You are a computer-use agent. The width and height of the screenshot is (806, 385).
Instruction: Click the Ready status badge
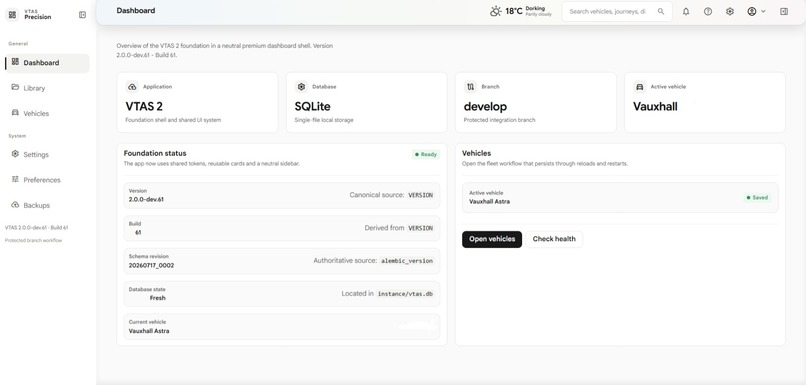[x=426, y=154]
